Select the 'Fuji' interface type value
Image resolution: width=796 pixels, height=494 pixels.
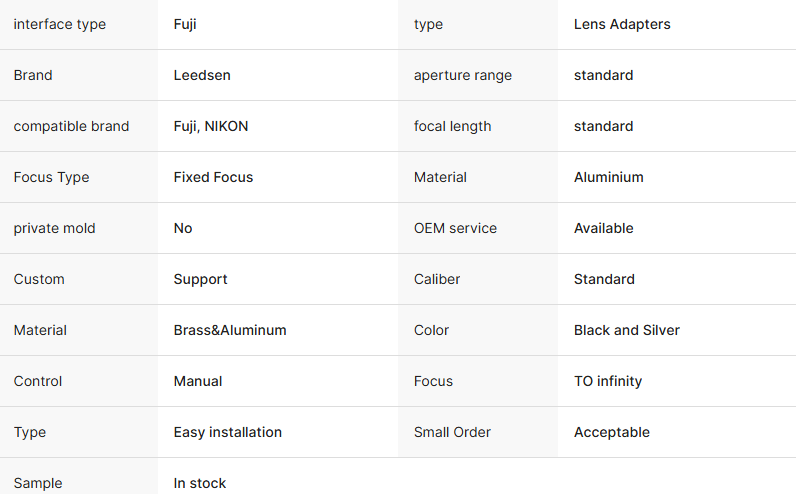pos(185,24)
